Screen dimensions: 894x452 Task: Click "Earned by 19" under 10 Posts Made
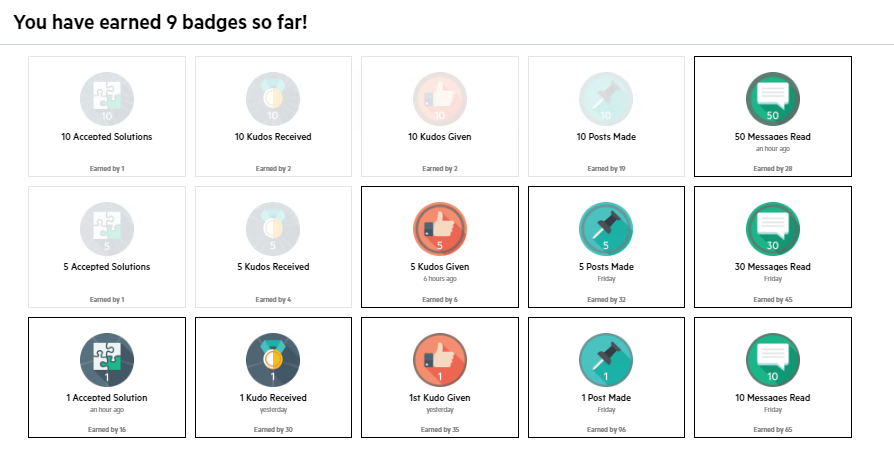[606, 169]
